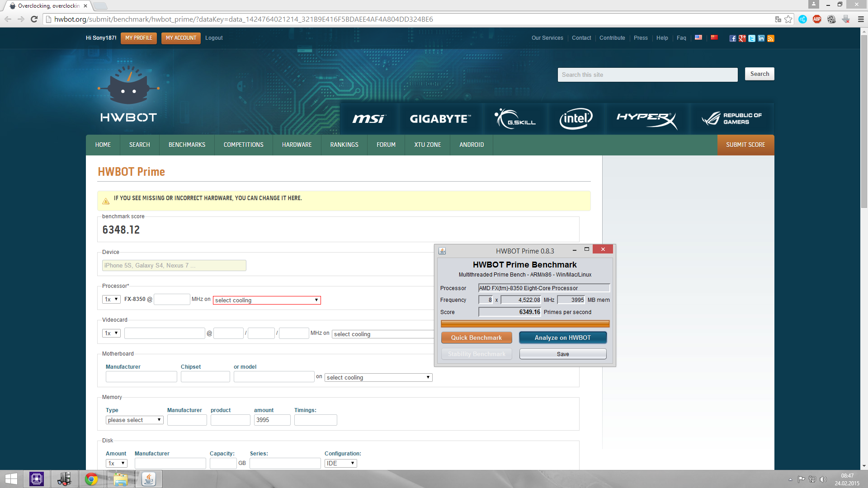Click the Java icon in HWBOT Prime title bar
This screenshot has width=868, height=488.
click(442, 251)
